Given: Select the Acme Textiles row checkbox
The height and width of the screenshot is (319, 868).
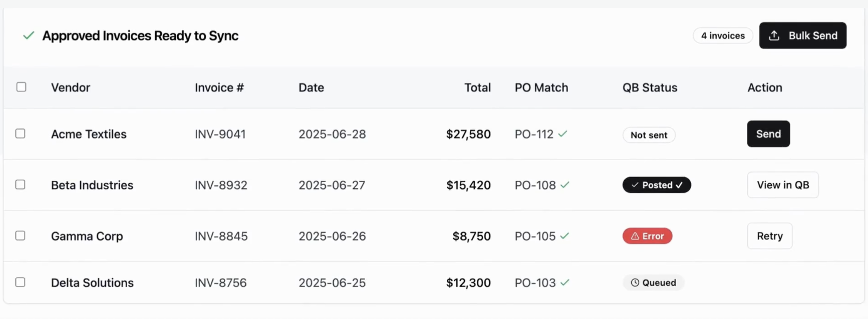Looking at the screenshot, I should click(20, 134).
